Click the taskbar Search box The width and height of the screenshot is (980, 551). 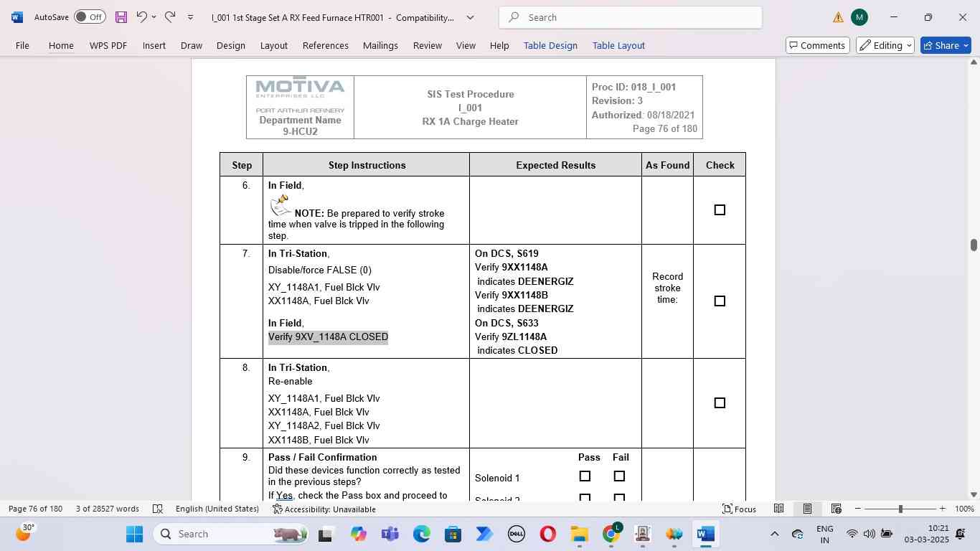point(232,534)
